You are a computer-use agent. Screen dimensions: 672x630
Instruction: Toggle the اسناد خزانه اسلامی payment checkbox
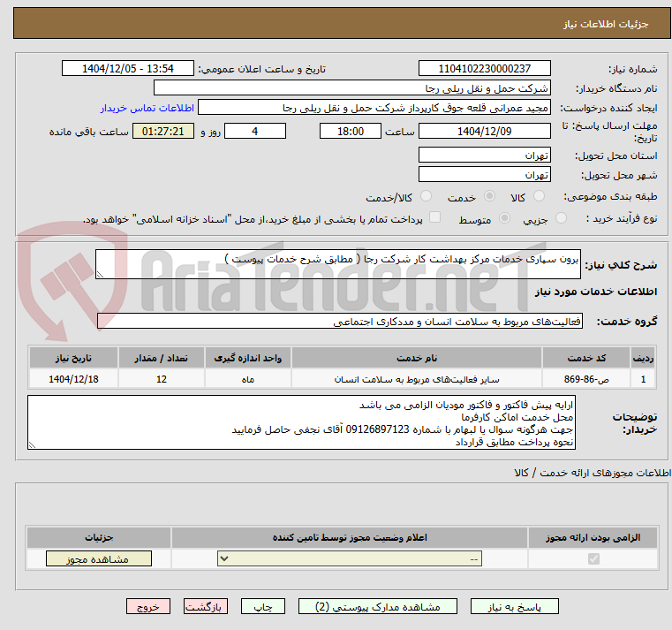[435, 217]
